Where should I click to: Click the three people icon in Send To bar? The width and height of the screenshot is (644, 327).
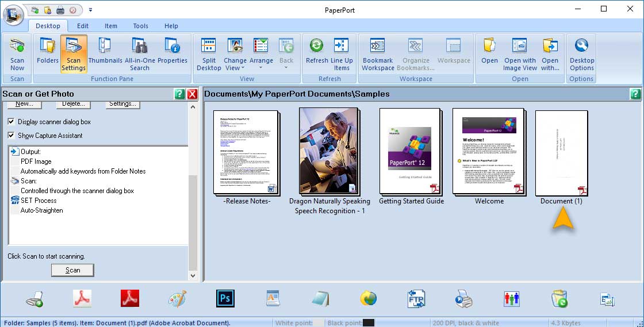coord(511,299)
